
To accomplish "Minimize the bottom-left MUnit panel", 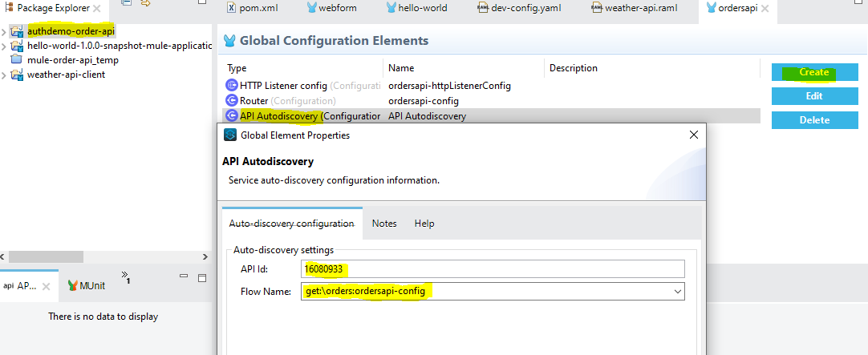I will (184, 277).
